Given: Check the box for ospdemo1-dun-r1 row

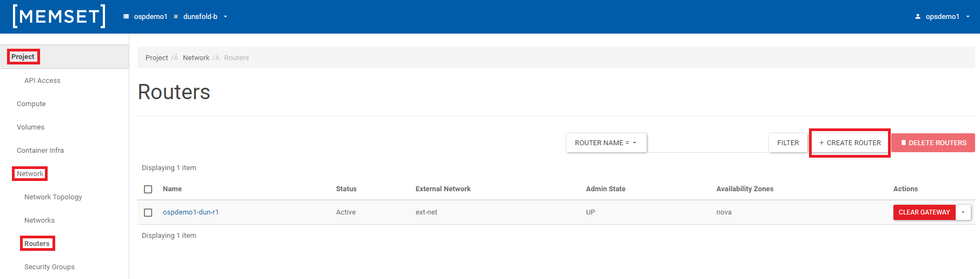Looking at the screenshot, I should (x=148, y=212).
